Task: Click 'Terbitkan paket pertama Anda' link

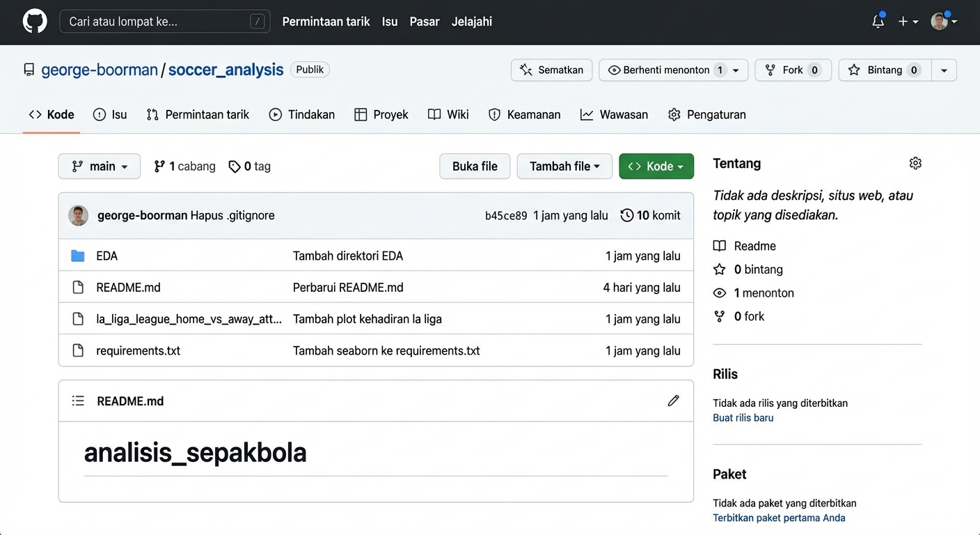Action: pos(779,518)
